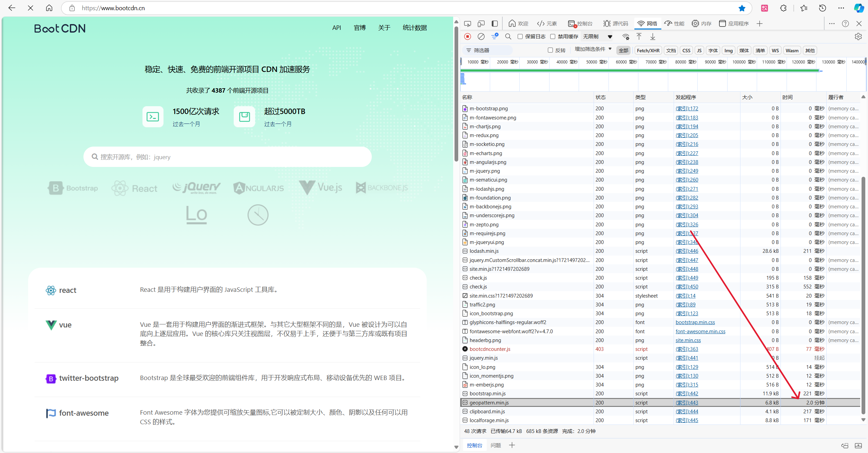This screenshot has height=453, width=868.
Task: Switch to the 元素 tab
Action: 547,23
